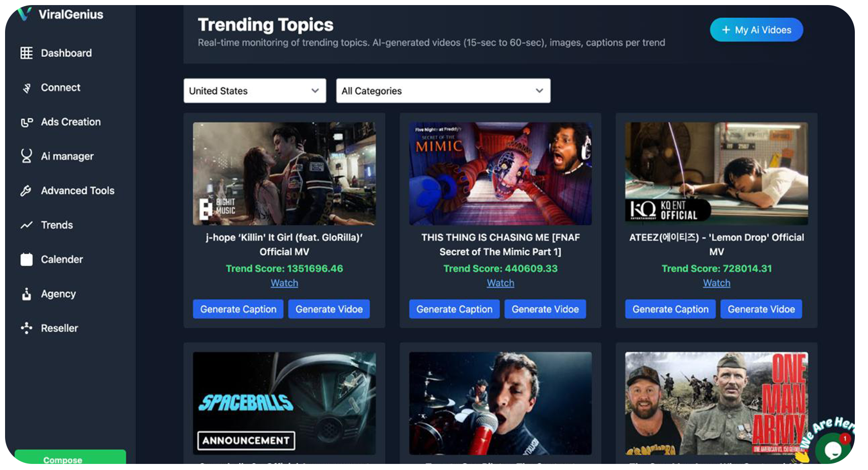Click the Calender sidebar icon
Screen dimensions: 868x470
point(26,259)
